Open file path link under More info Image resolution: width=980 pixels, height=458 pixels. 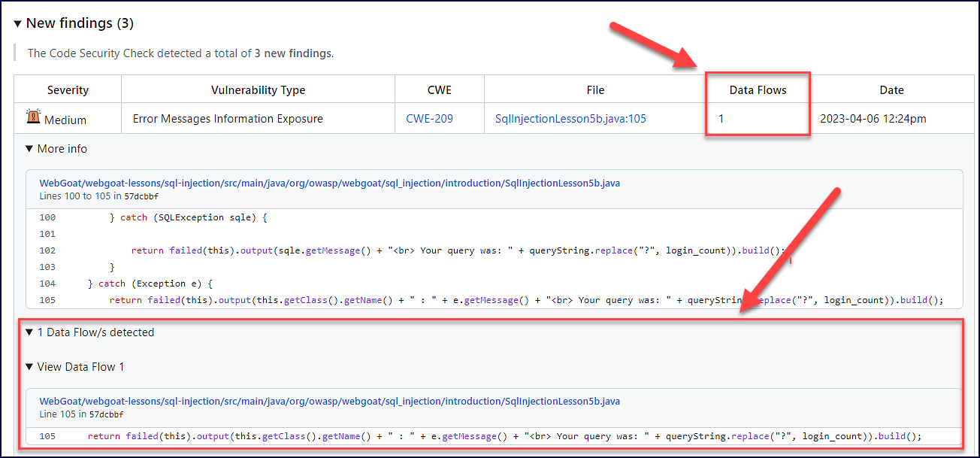point(329,183)
